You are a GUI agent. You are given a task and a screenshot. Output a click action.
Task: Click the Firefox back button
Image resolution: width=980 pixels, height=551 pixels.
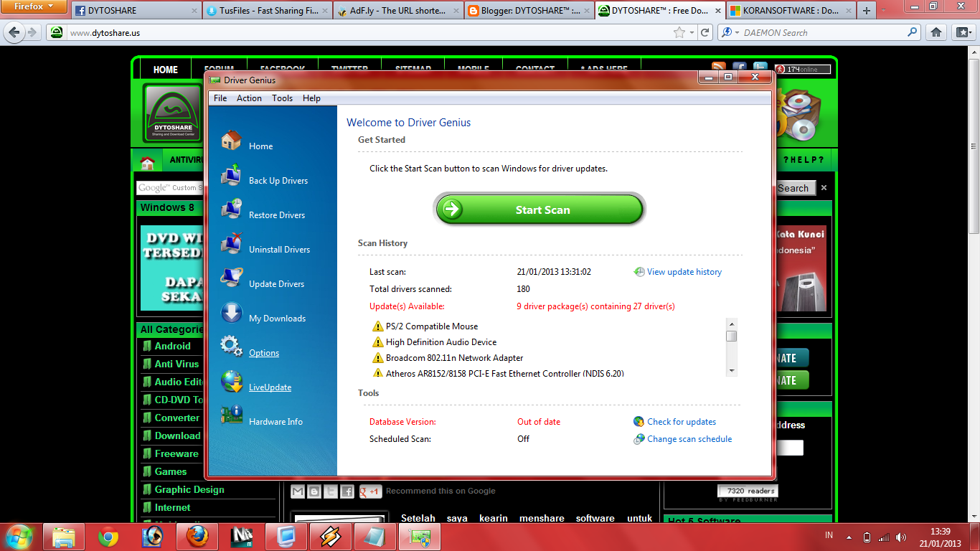14,32
